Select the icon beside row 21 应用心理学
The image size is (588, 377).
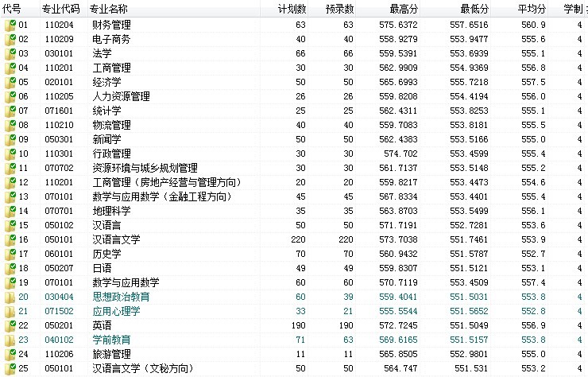[x=10, y=311]
